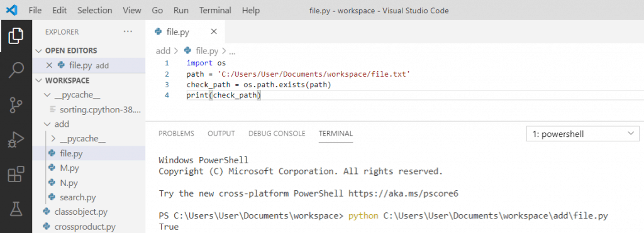This screenshot has width=644, height=233.
Task: Open the Explorer view in activity bar
Action: [16, 36]
